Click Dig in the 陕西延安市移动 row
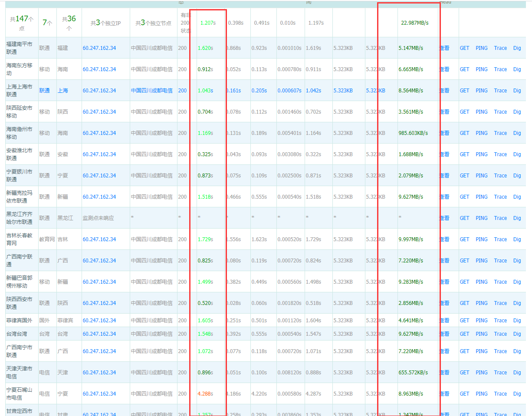This screenshot has width=532, height=416. pos(517,112)
